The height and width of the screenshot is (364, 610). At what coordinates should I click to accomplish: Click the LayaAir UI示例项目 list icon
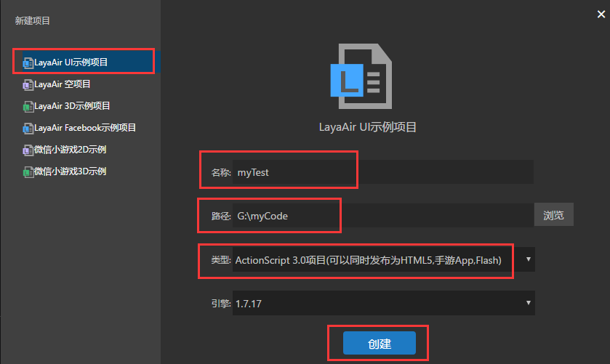(x=28, y=62)
